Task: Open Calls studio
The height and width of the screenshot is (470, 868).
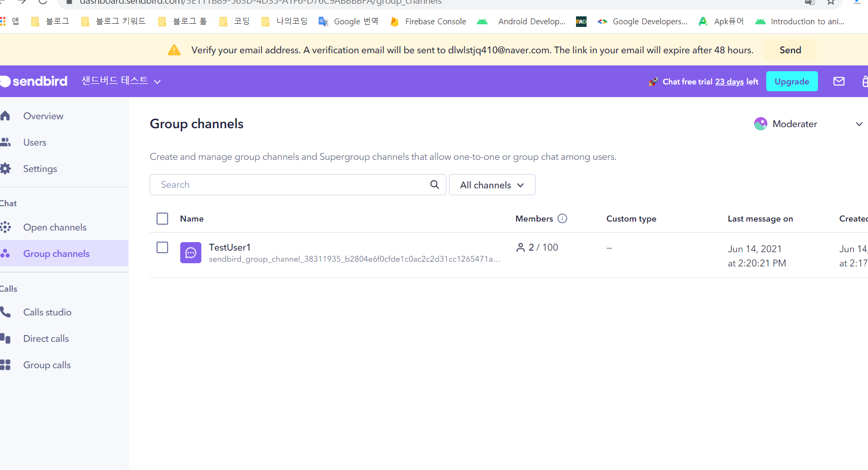Action: 47,312
